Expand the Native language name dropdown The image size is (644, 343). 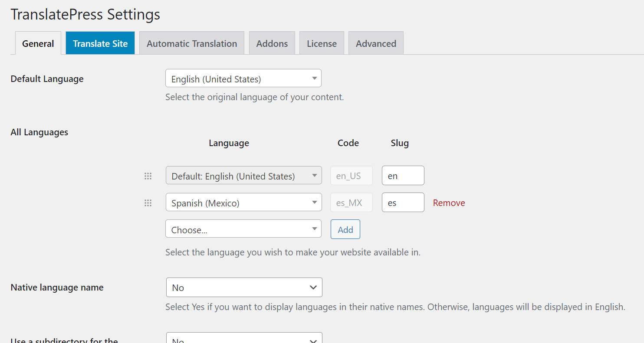point(244,287)
